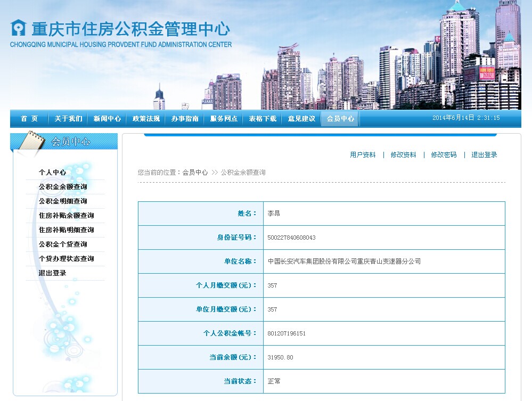Go to 新闻中心 in the nav bar
The width and height of the screenshot is (532, 401).
click(x=107, y=118)
